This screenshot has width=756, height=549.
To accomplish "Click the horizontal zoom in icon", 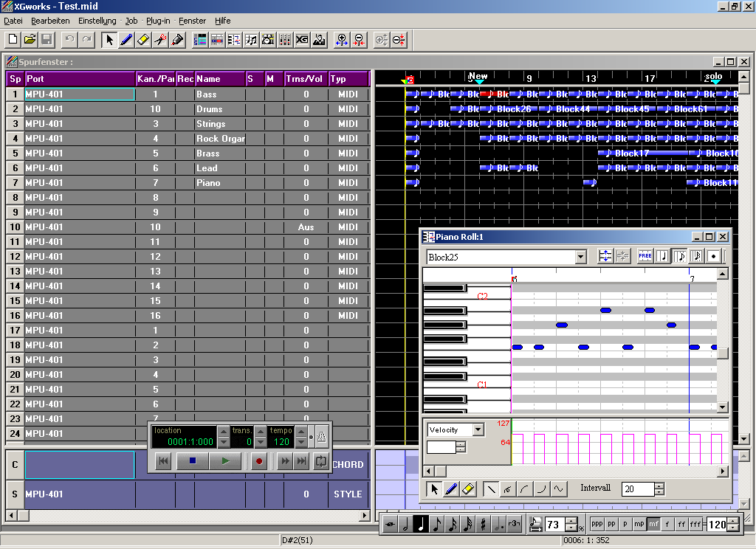I will 342,40.
